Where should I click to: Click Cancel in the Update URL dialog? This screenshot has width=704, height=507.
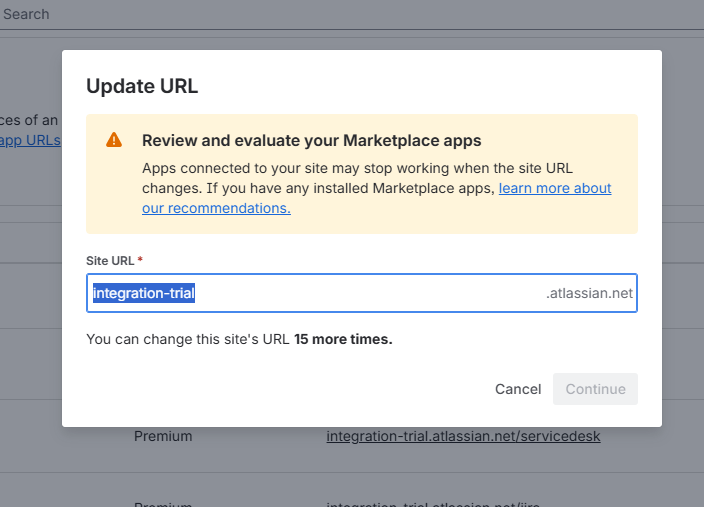coord(518,389)
